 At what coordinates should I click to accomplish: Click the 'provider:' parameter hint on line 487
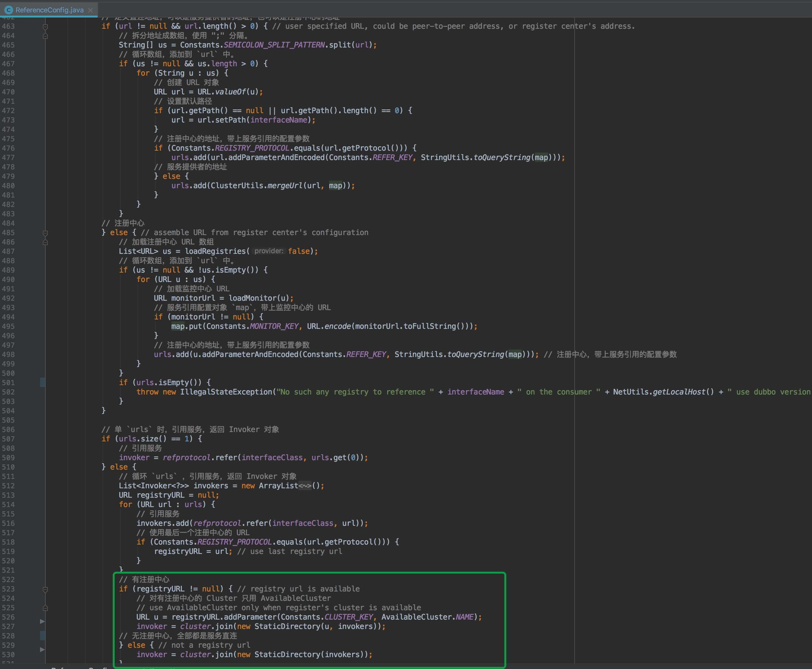269,251
